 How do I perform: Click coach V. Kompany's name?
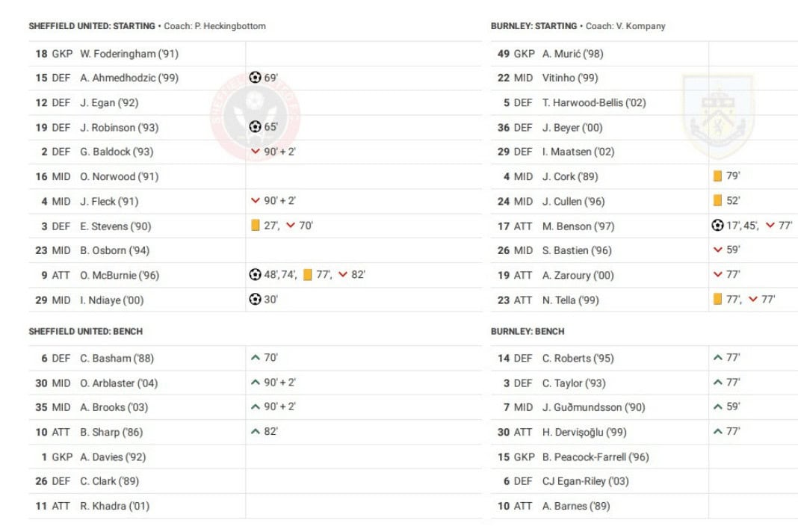(x=641, y=26)
